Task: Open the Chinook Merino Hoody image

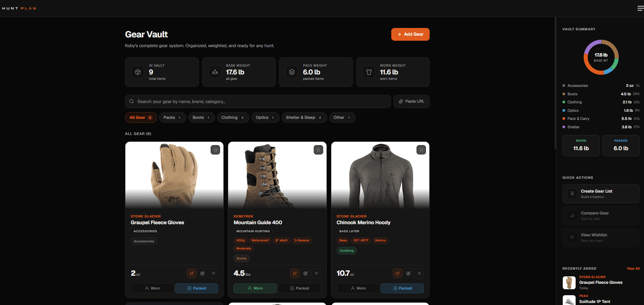Action: tap(380, 175)
